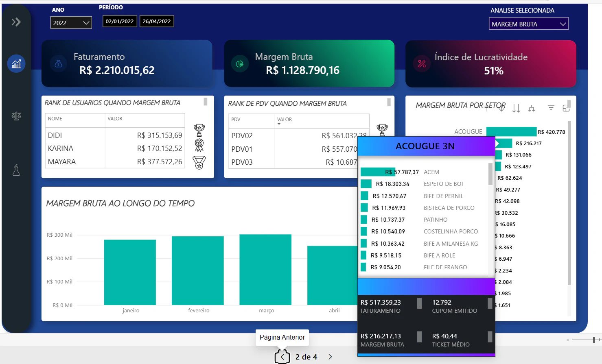Adjust the zoom slider in the status bar

595,340
